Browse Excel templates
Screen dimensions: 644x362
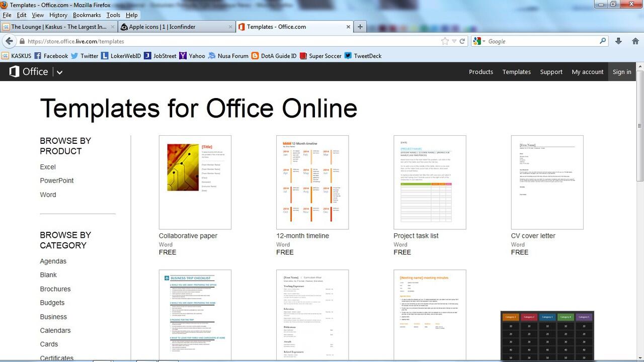click(48, 167)
